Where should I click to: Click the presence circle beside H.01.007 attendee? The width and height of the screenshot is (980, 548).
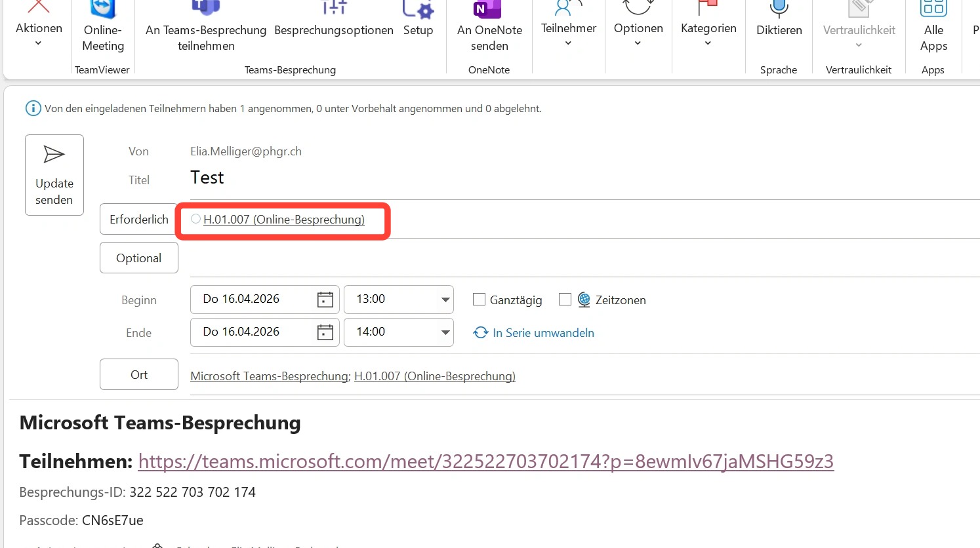click(195, 219)
